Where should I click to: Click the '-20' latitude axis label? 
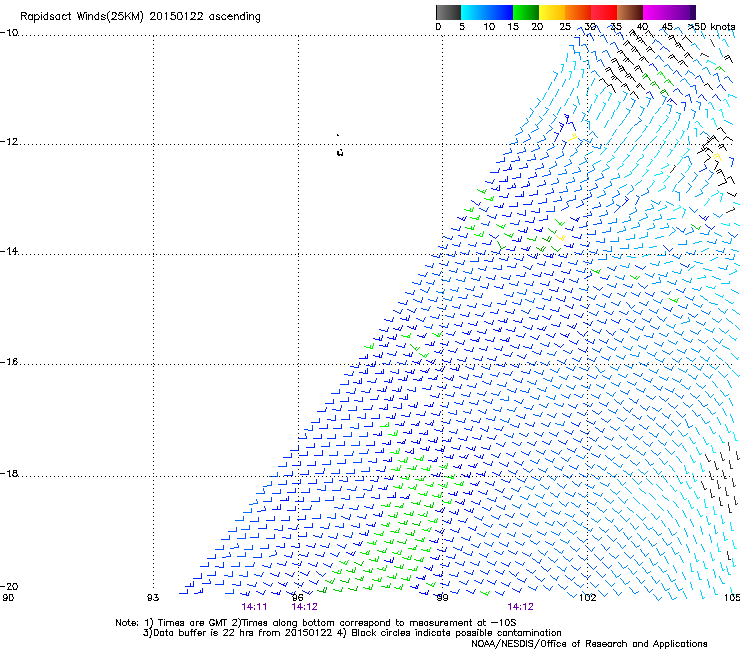9,586
